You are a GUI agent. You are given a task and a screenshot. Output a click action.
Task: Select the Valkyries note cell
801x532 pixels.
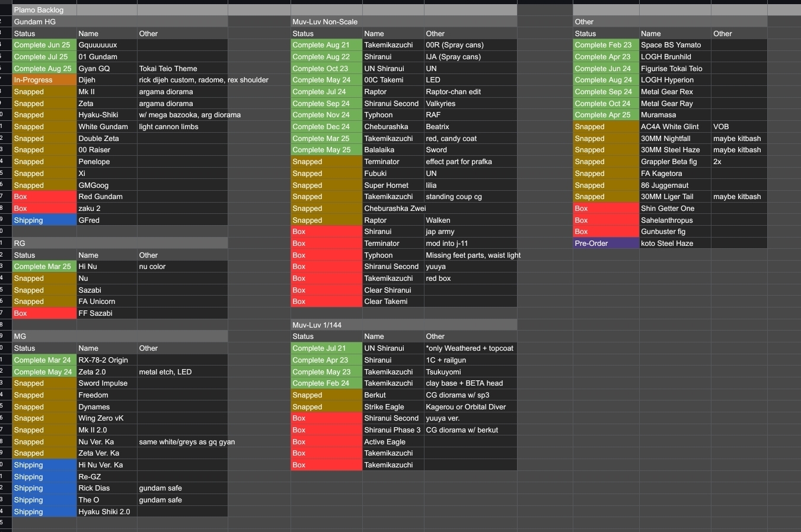coord(471,104)
